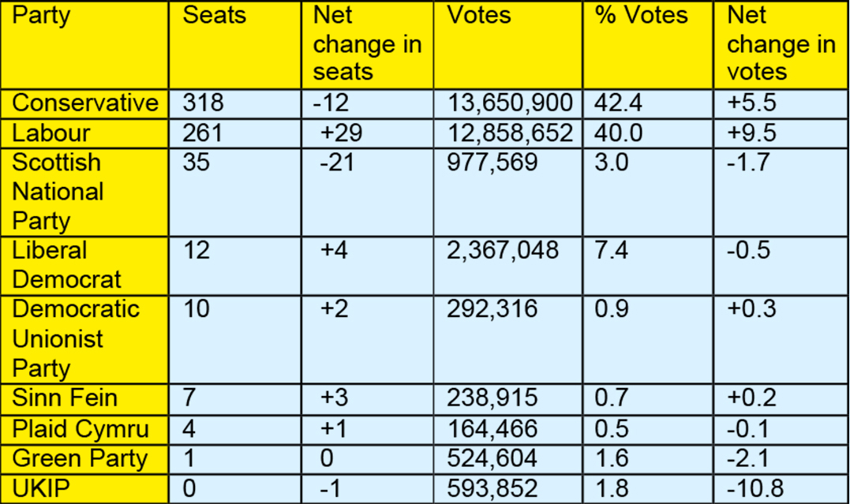Click the Democratic Unionist Party cell
This screenshot has height=504, width=850.
tap(84, 339)
